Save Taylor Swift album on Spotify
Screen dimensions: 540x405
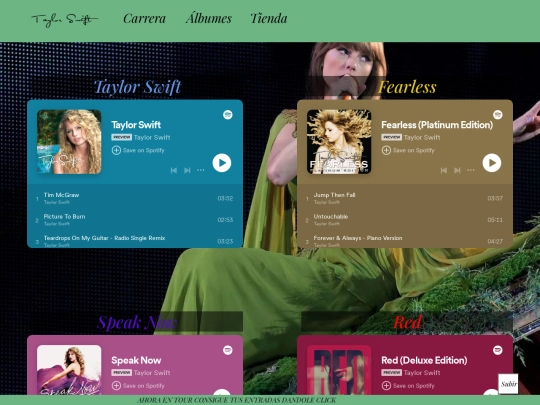(x=138, y=150)
